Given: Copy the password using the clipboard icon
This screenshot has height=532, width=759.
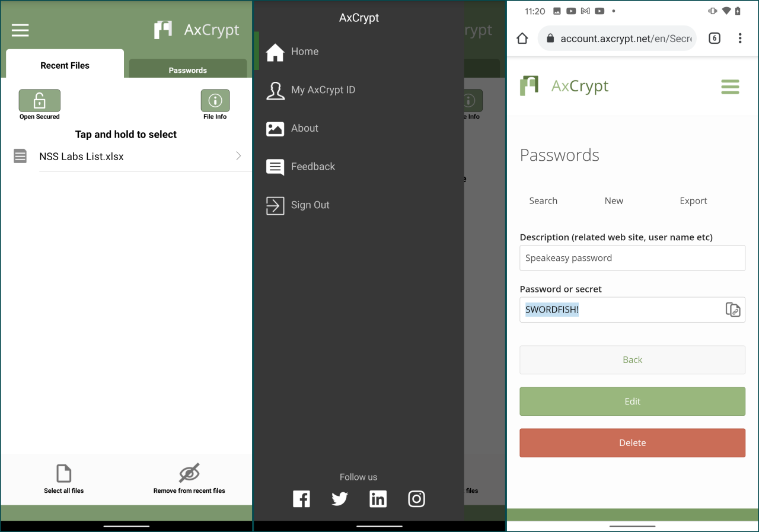Looking at the screenshot, I should click(733, 310).
